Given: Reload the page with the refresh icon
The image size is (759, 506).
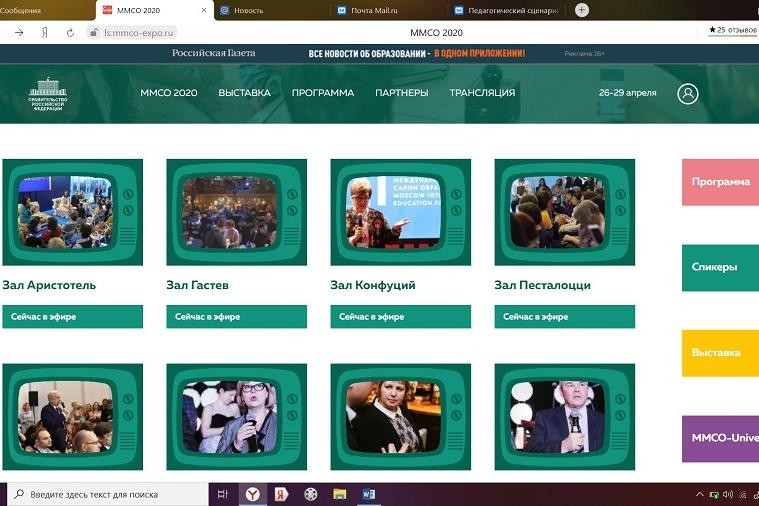Looking at the screenshot, I should pos(70,32).
